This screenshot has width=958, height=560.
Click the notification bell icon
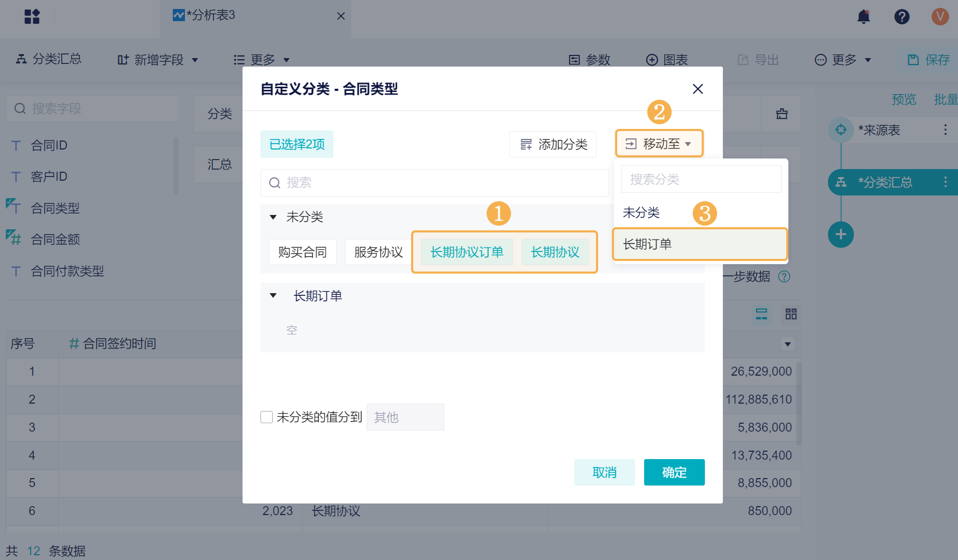[x=863, y=17]
